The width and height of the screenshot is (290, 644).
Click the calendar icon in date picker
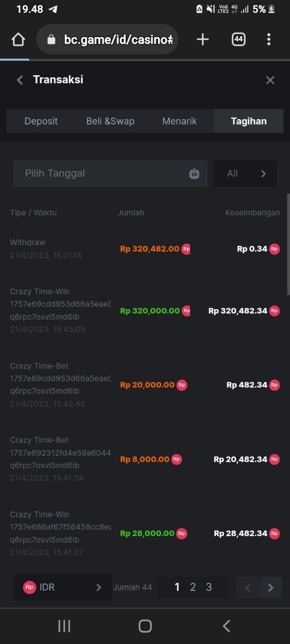tap(194, 173)
